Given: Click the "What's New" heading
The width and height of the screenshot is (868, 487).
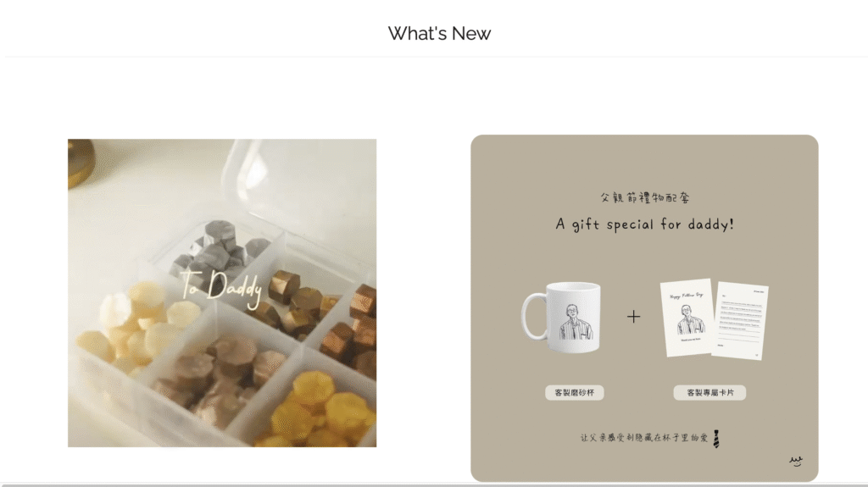Looking at the screenshot, I should (x=439, y=34).
